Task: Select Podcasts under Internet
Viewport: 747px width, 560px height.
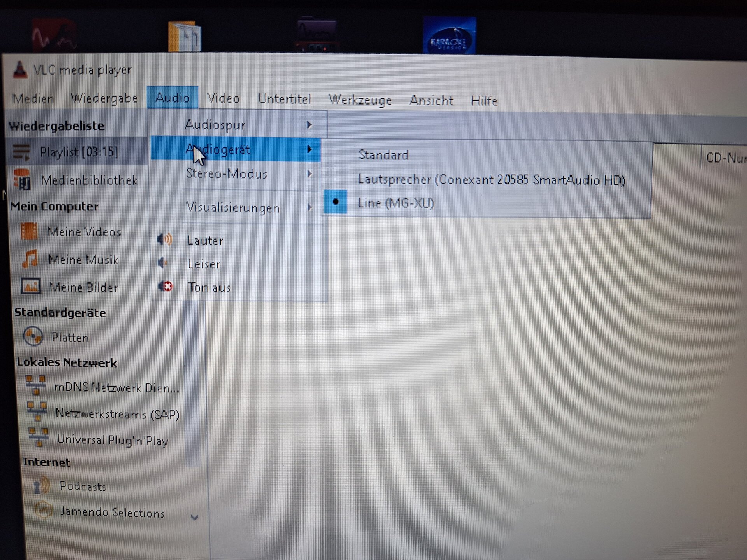Action: tap(82, 486)
